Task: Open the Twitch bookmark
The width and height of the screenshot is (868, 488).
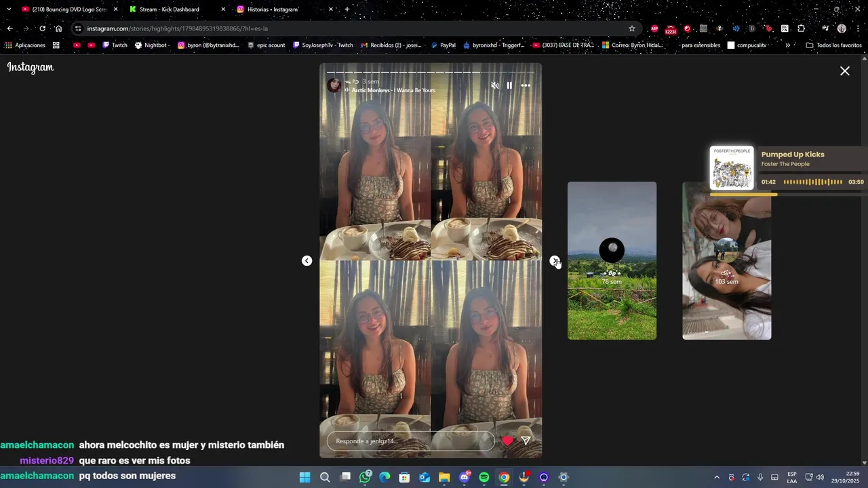Action: pos(115,45)
